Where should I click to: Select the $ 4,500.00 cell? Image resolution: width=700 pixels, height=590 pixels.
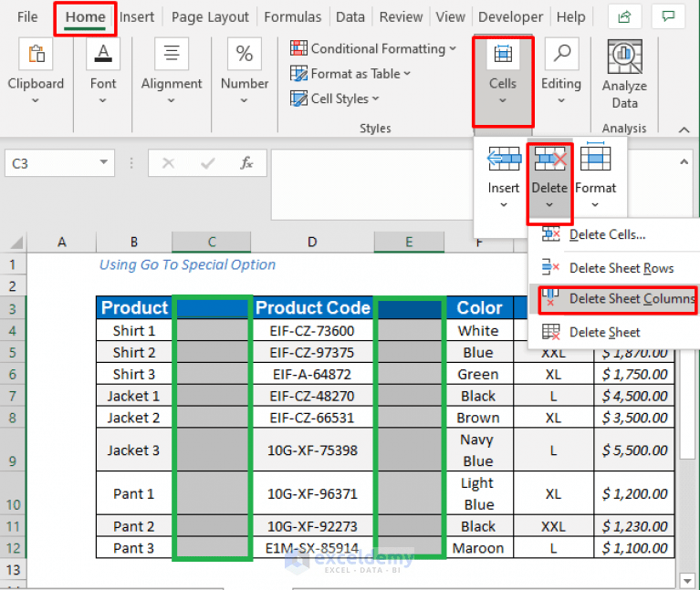tap(634, 396)
